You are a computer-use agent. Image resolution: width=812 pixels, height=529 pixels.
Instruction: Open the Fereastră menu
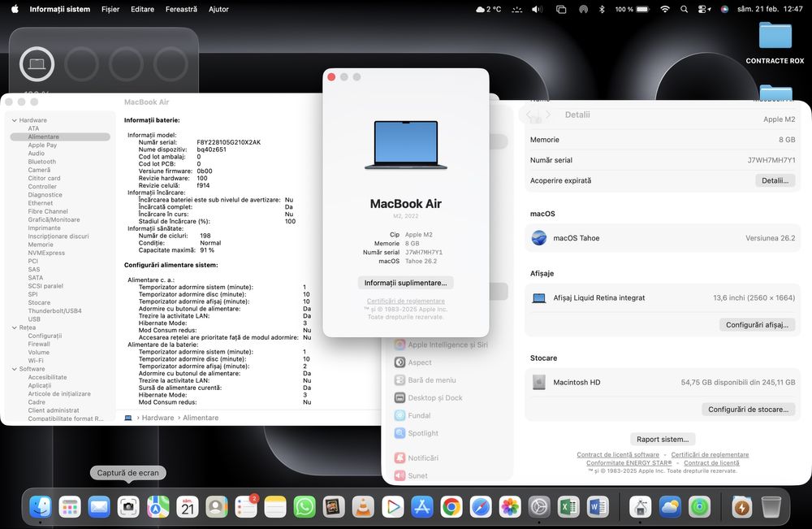181,9
